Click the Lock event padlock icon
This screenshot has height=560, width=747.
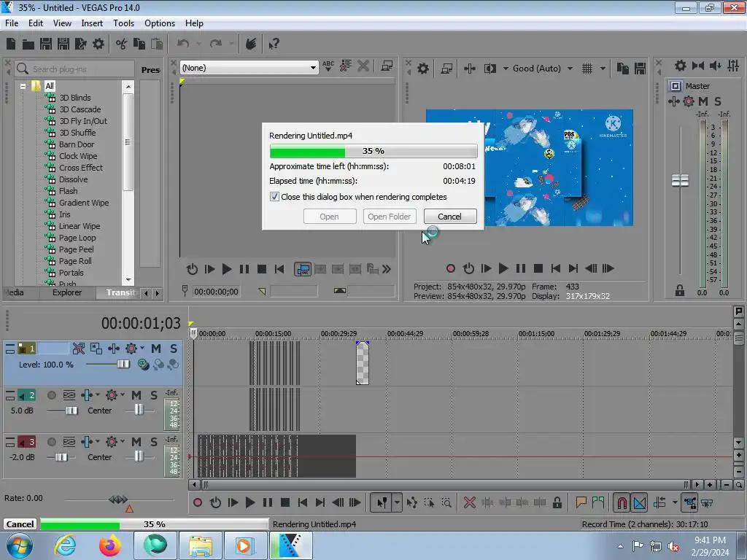557,502
